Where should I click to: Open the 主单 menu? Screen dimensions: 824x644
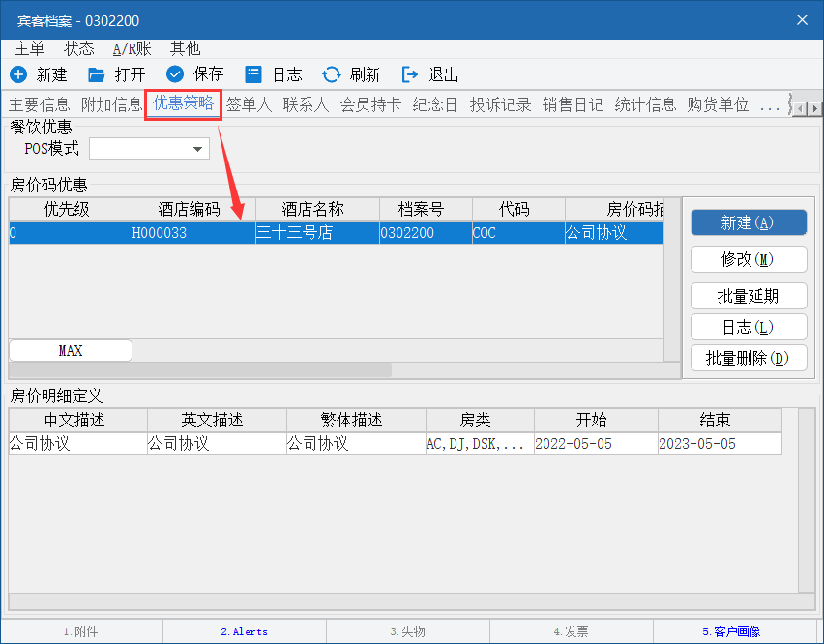click(x=29, y=49)
